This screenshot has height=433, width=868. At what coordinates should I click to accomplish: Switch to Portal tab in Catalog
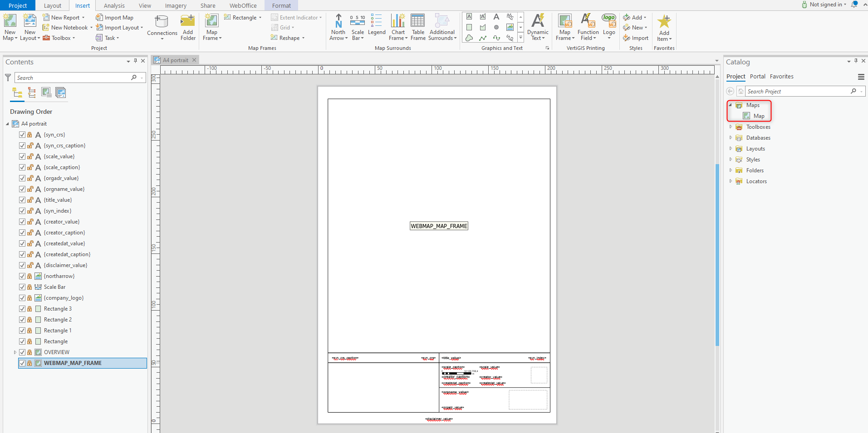757,77
